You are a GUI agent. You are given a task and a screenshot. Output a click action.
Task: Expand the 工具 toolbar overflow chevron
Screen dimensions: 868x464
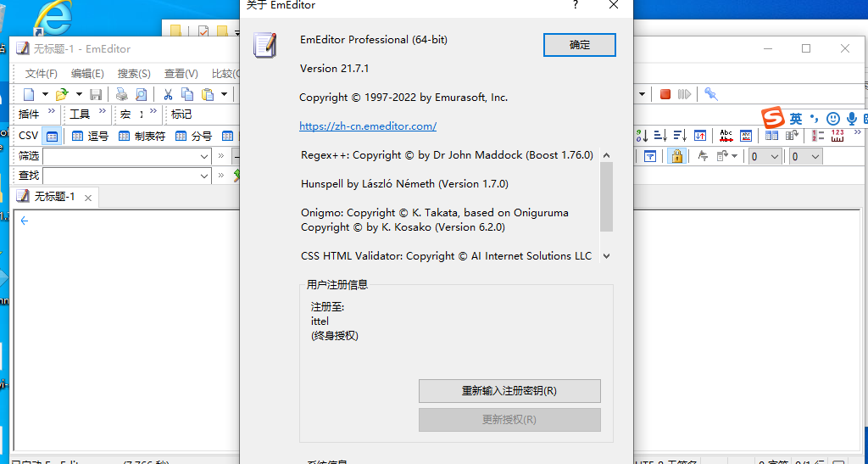click(x=103, y=113)
